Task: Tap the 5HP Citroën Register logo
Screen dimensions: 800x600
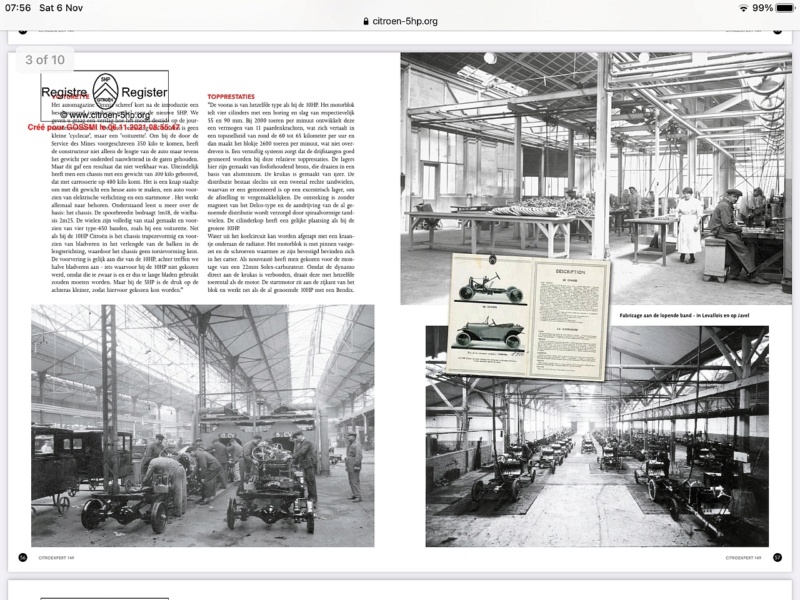Action: coord(105,92)
